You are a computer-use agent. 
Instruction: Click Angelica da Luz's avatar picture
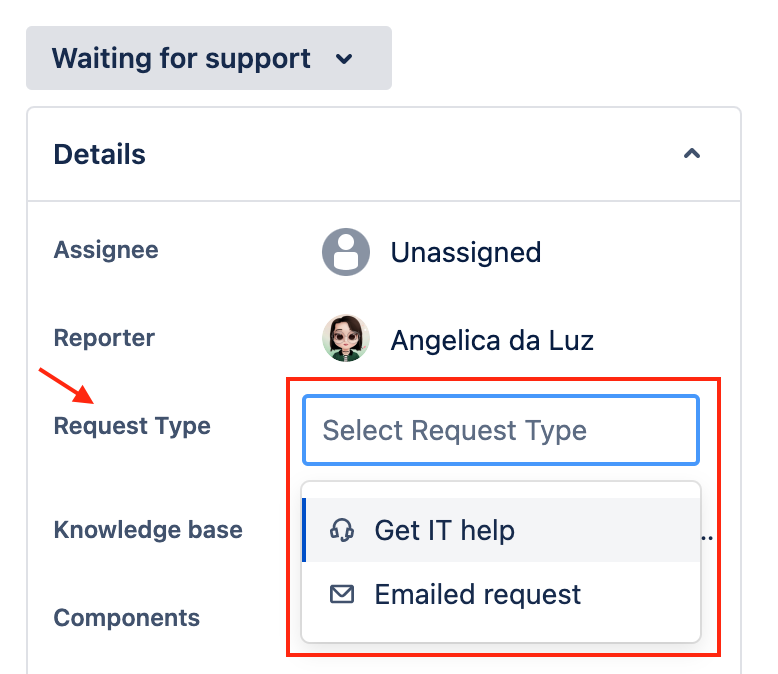point(346,339)
